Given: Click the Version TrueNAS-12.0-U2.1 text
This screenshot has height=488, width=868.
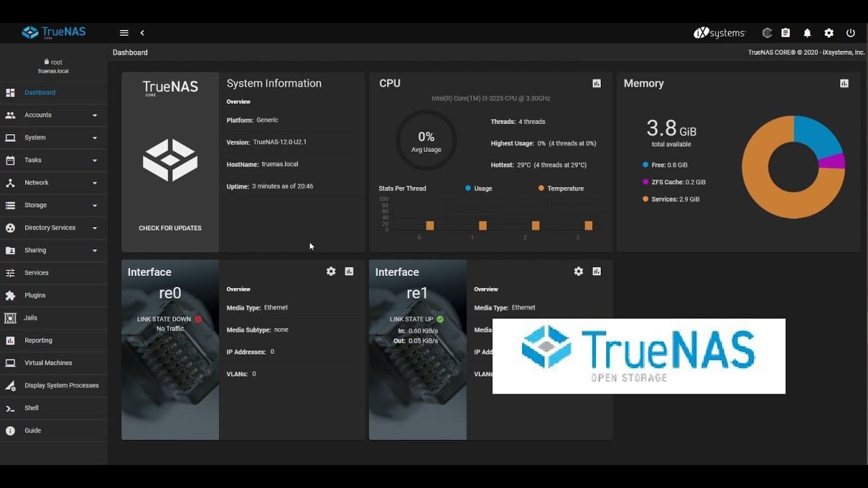Looking at the screenshot, I should (267, 142).
